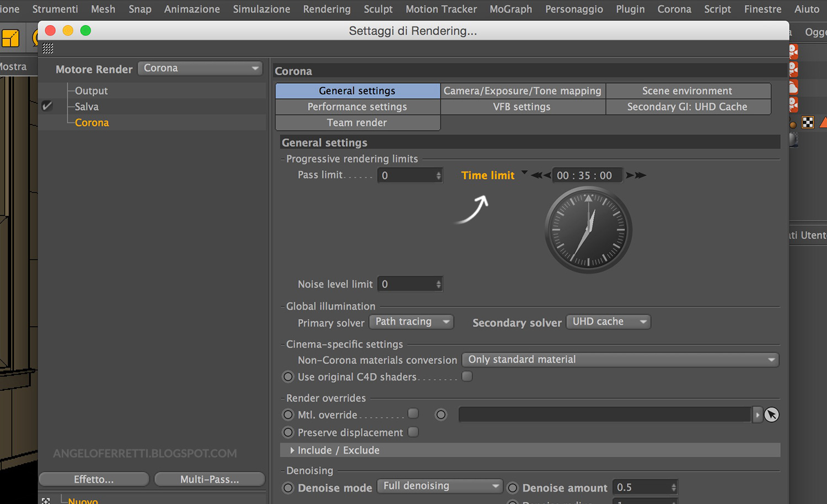Open the Strumenti menu
Image resolution: width=827 pixels, height=504 pixels.
point(55,9)
